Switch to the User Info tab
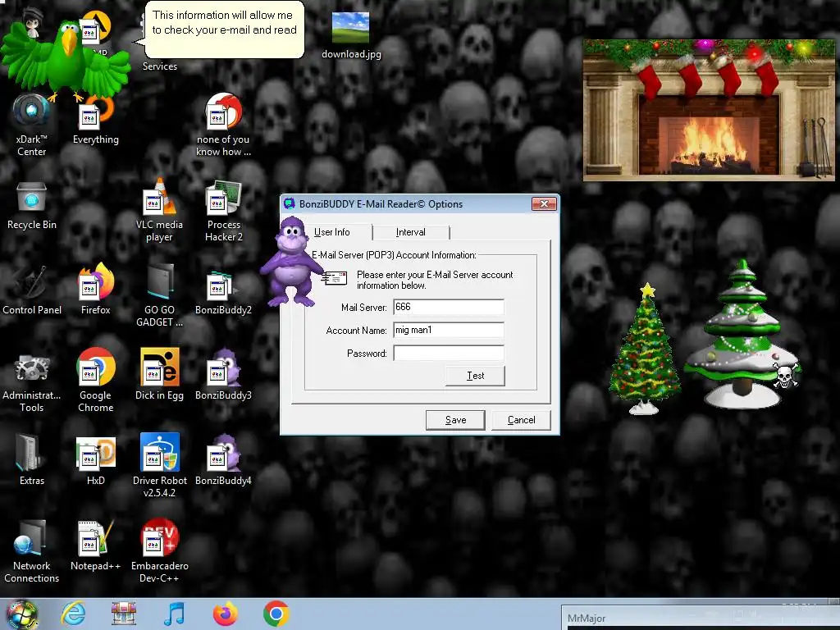Viewport: 840px width, 630px height. click(x=332, y=232)
